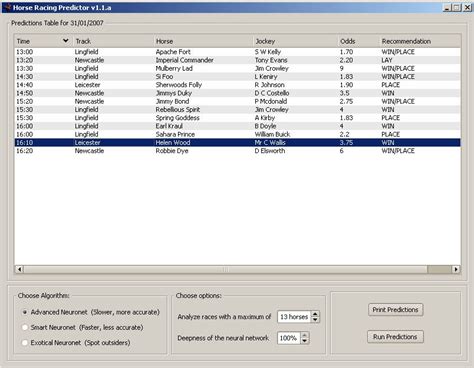The image size is (474, 368).
Task: Click the Time column sort arrow
Action: pos(66,41)
